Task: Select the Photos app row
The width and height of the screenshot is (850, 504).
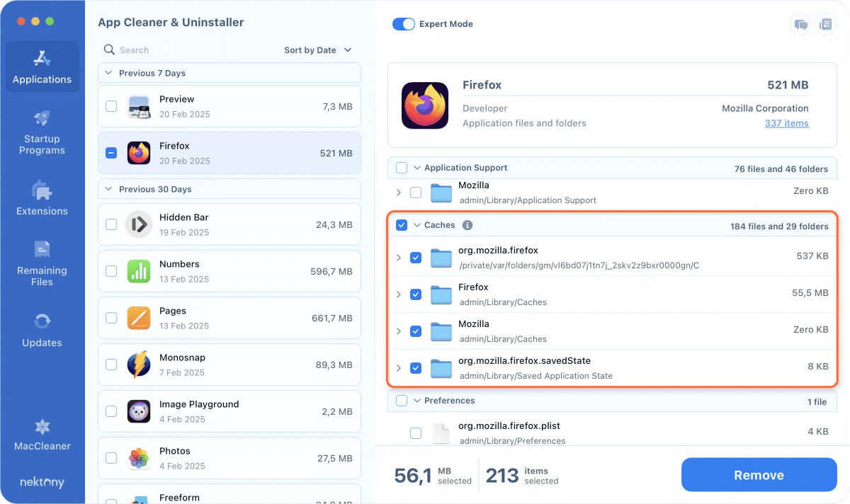Action: tap(229, 458)
